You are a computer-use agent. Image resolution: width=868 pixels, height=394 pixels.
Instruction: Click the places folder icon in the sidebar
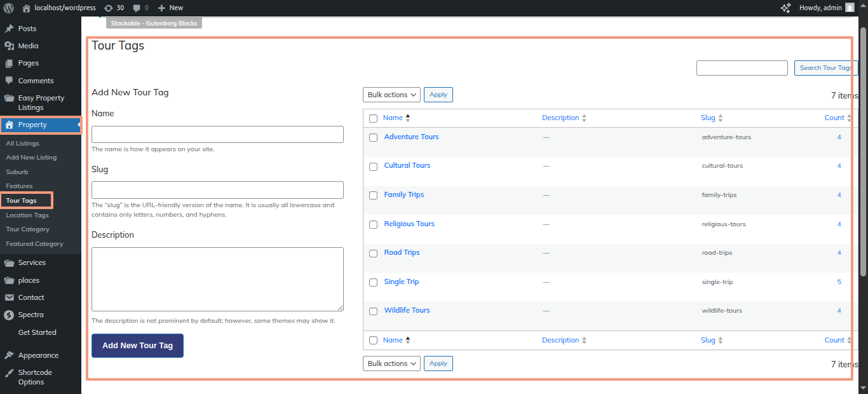click(x=9, y=280)
